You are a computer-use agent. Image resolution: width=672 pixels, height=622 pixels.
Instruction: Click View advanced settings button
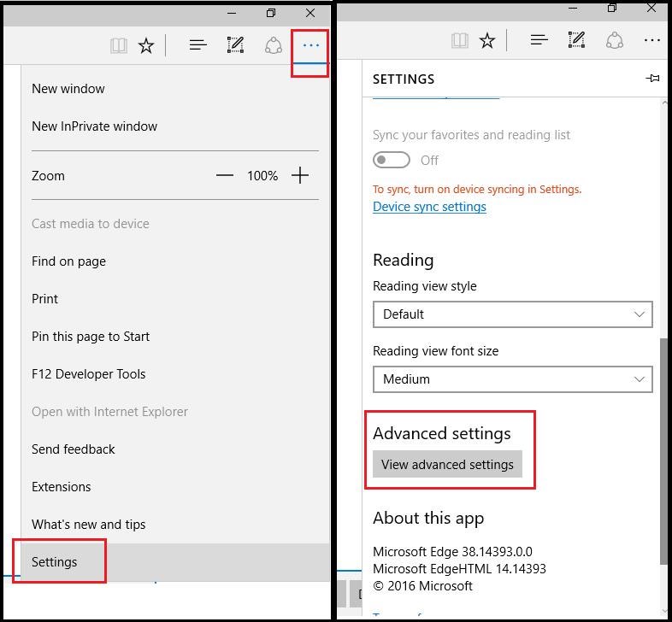pos(447,464)
